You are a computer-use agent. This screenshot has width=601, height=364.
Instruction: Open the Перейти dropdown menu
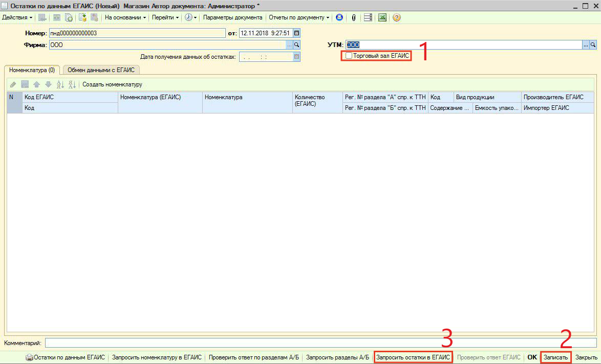[x=165, y=17]
